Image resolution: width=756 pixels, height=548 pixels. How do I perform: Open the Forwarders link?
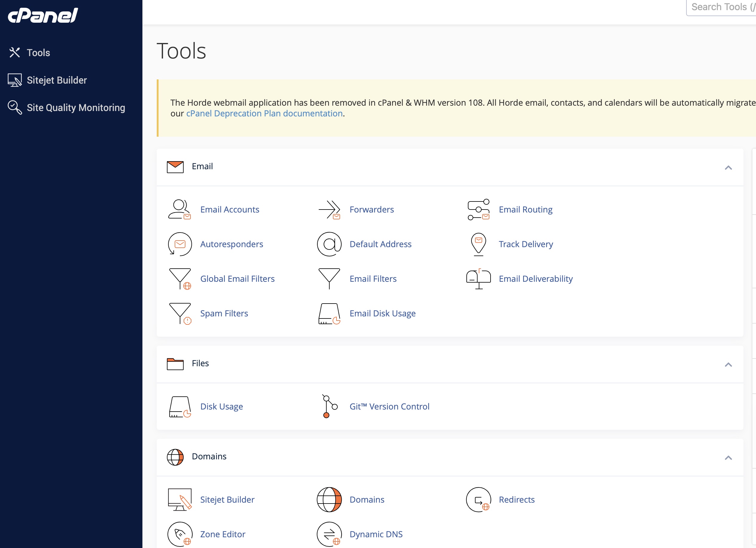tap(372, 210)
